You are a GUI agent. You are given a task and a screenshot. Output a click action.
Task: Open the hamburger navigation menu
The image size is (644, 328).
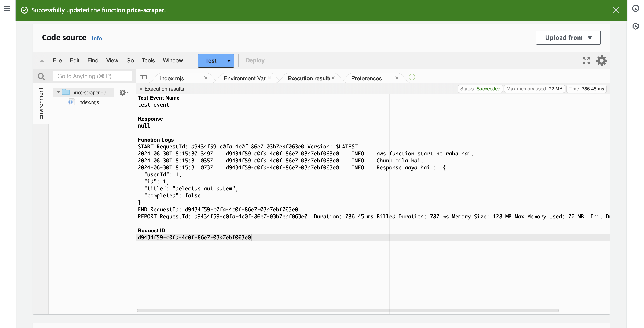pyautogui.click(x=7, y=9)
